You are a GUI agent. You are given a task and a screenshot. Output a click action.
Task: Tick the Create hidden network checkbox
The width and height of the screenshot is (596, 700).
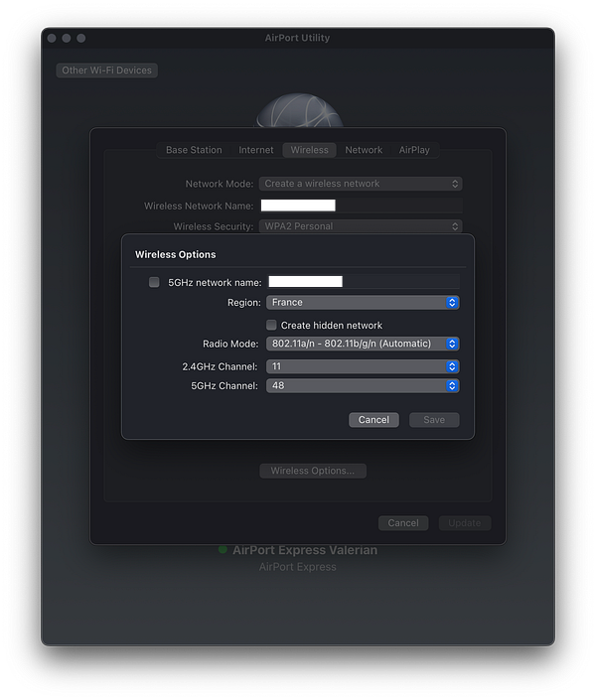[271, 325]
